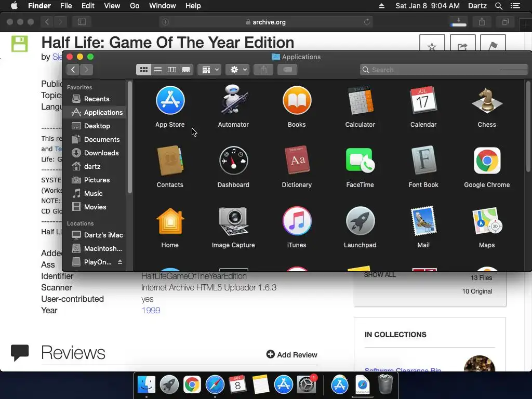Screen dimensions: 532x399
Task: Open Safari from the Dock
Action: 215,385
